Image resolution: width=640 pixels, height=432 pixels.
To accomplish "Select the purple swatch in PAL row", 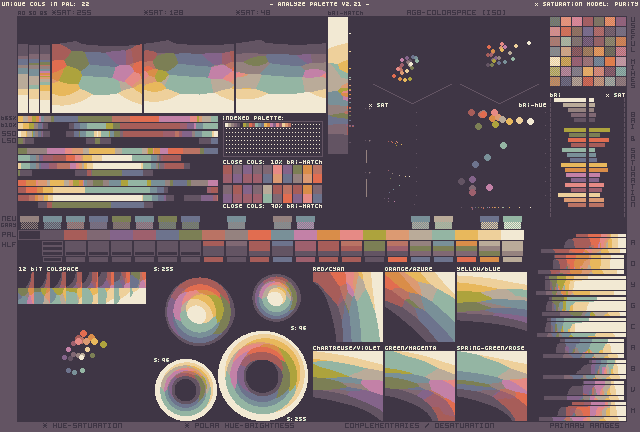I will (121, 235).
